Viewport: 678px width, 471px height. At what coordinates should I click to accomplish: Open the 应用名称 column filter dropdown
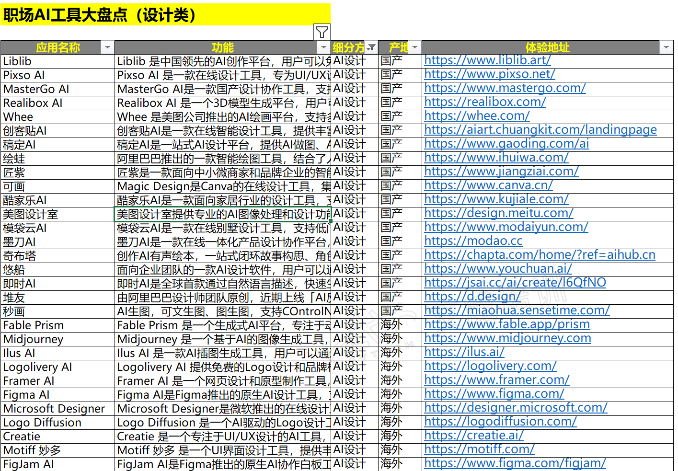point(107,47)
